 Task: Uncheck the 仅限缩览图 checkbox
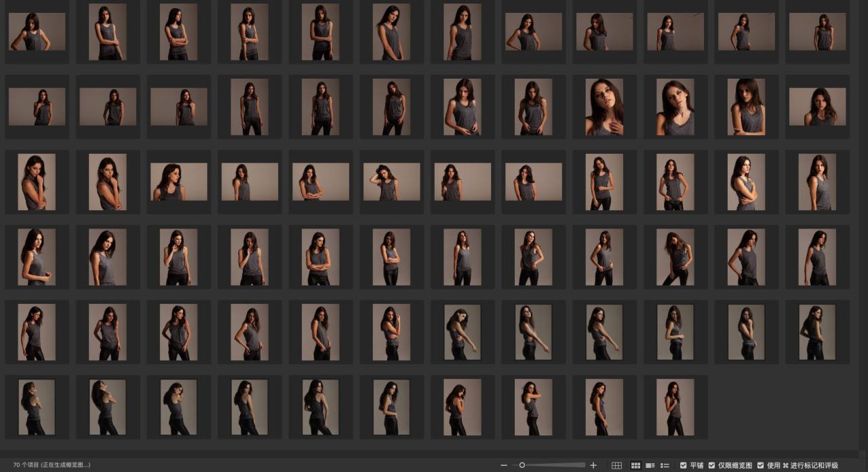712,465
